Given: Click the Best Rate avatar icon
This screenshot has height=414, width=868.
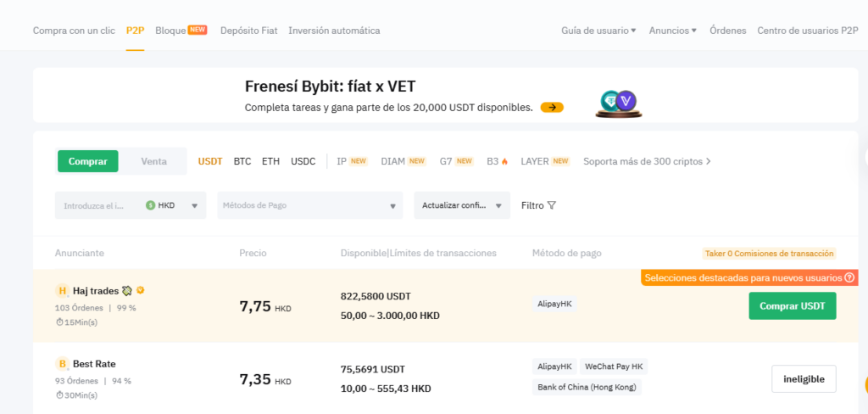Looking at the screenshot, I should (x=63, y=364).
